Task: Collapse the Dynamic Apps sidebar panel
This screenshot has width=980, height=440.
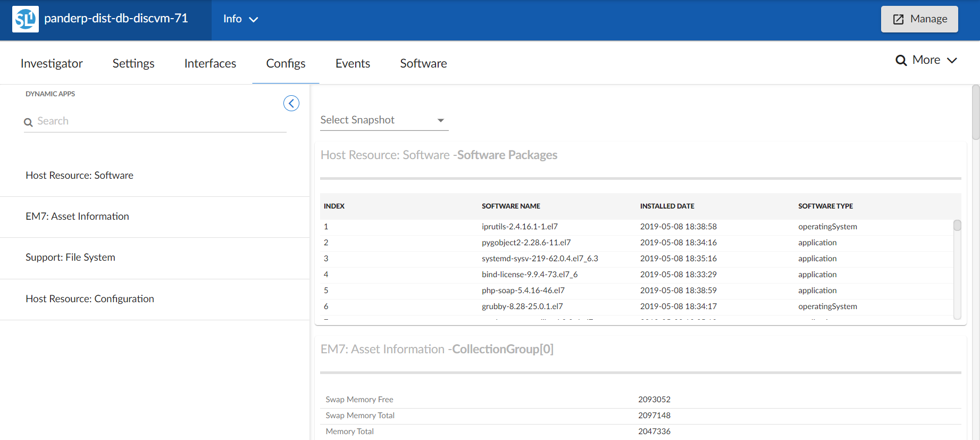Action: pos(291,103)
